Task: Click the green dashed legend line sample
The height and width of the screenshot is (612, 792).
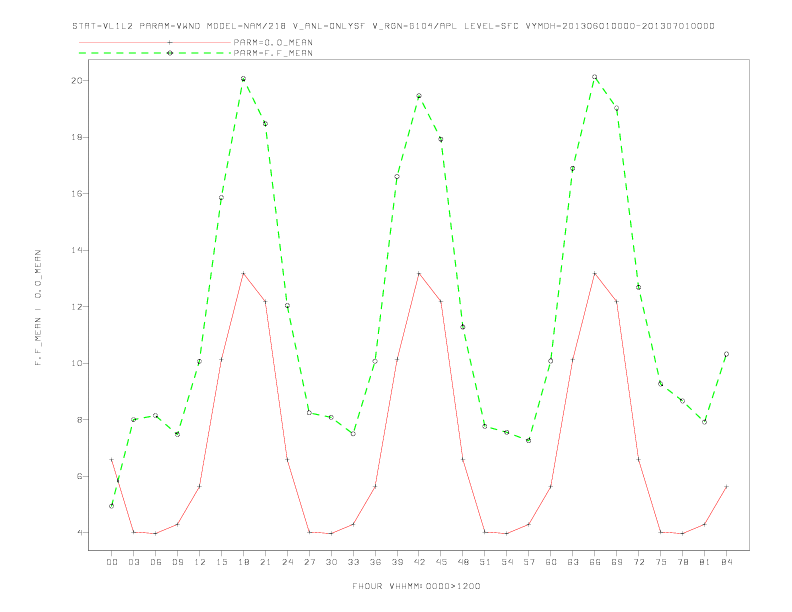Action: [x=155, y=53]
